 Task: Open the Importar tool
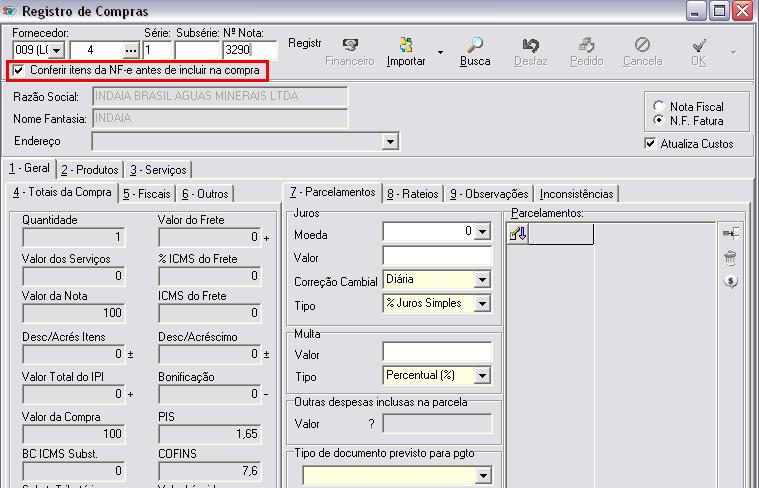pyautogui.click(x=406, y=47)
